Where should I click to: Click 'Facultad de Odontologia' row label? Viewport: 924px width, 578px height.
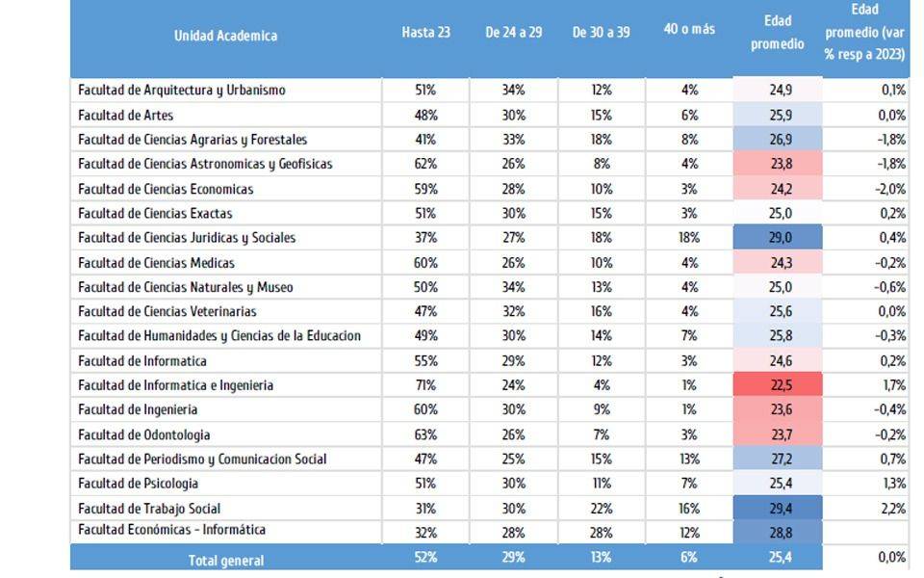click(143, 435)
